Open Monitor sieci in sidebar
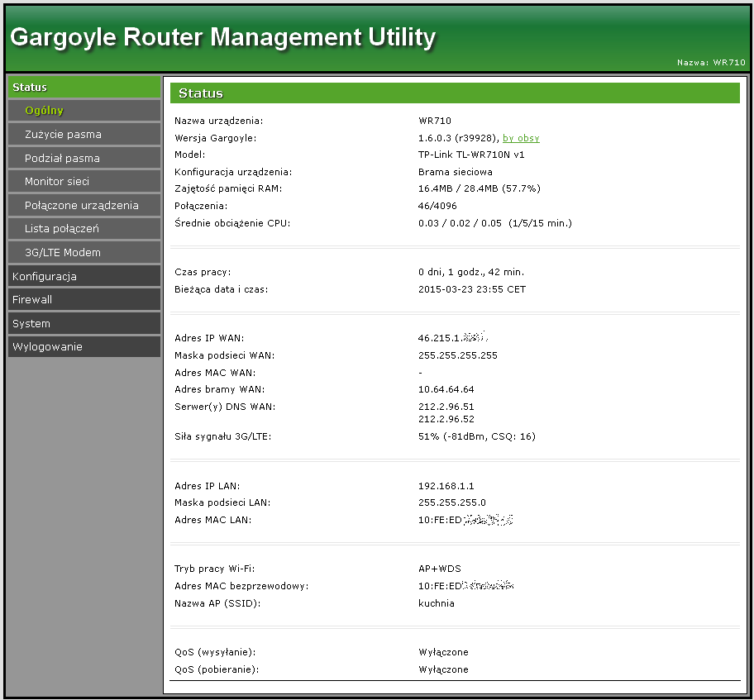This screenshot has height=700, width=754. pyautogui.click(x=57, y=181)
